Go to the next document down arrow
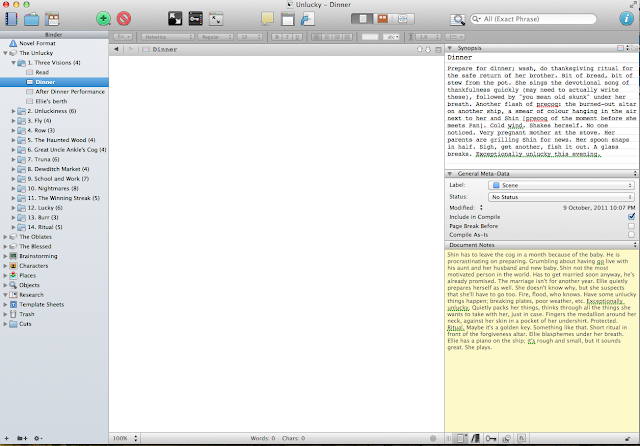 click(x=428, y=49)
